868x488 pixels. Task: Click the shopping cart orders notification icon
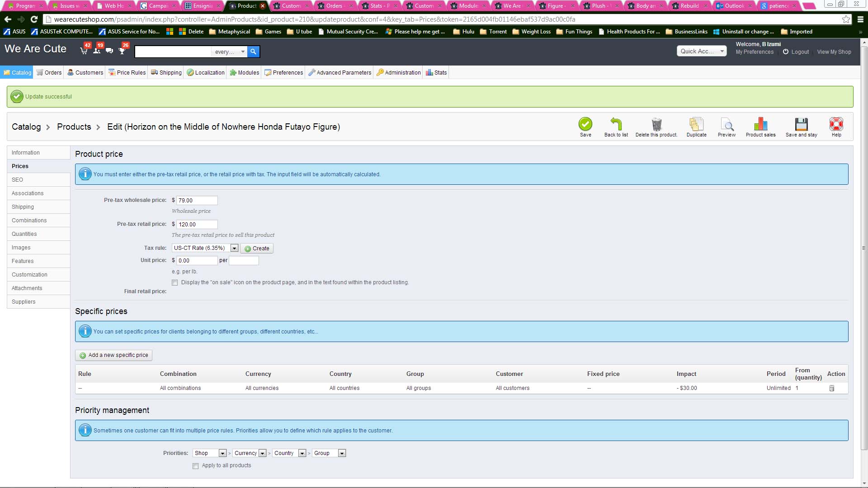84,51
